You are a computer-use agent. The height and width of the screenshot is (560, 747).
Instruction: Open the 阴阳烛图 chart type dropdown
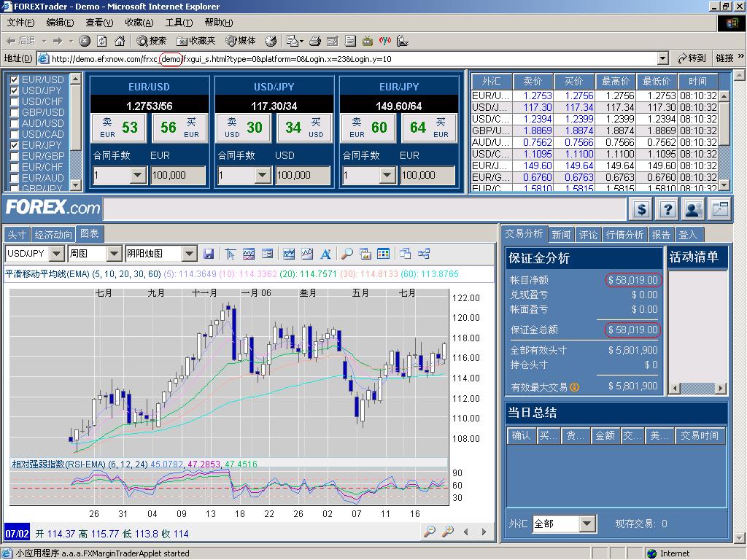pyautogui.click(x=189, y=253)
